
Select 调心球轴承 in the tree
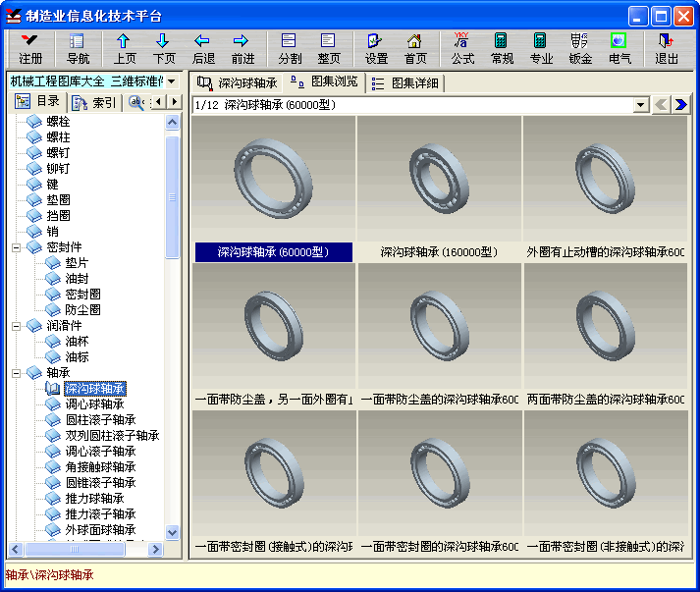[94, 404]
